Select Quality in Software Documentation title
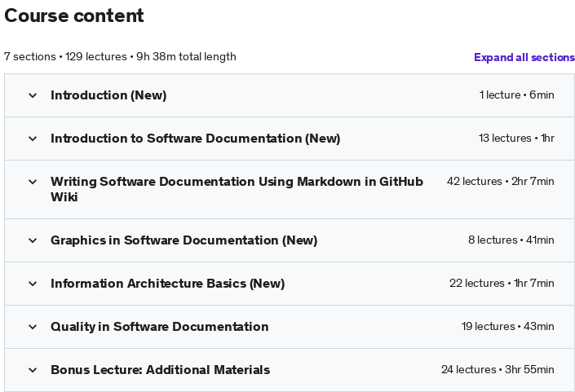 (x=160, y=327)
